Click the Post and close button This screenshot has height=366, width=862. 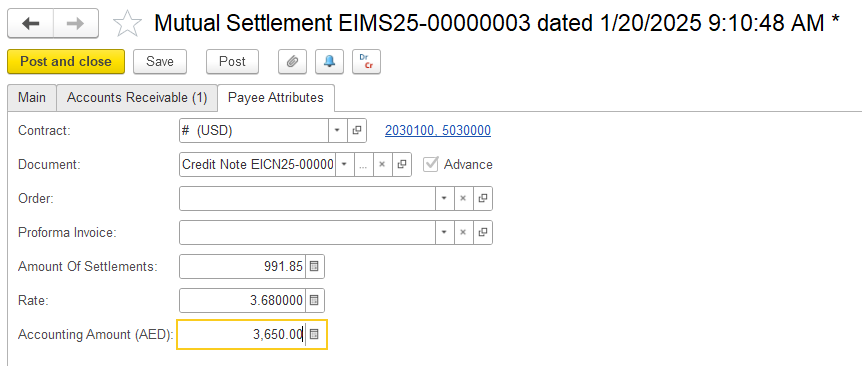(66, 62)
